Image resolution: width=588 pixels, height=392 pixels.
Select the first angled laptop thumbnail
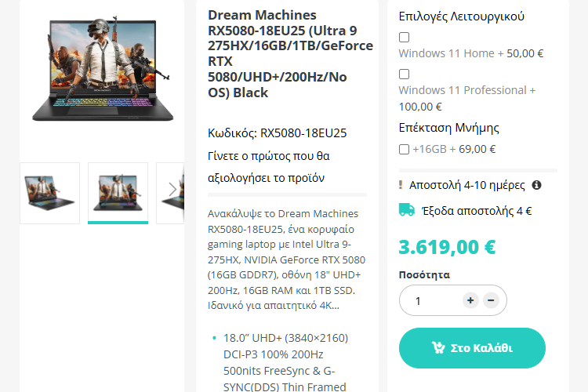coord(50,193)
